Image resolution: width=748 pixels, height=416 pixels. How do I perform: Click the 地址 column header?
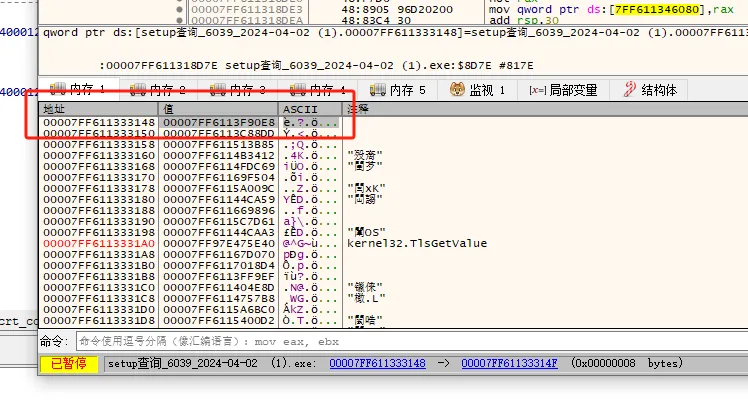pyautogui.click(x=99, y=109)
